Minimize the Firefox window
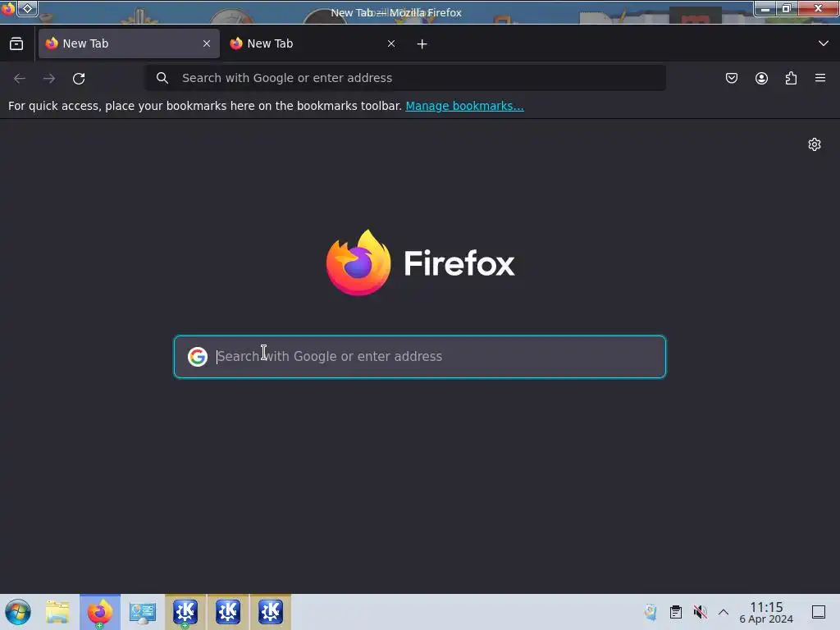Screen dimensions: 840x630 click(x=765, y=8)
